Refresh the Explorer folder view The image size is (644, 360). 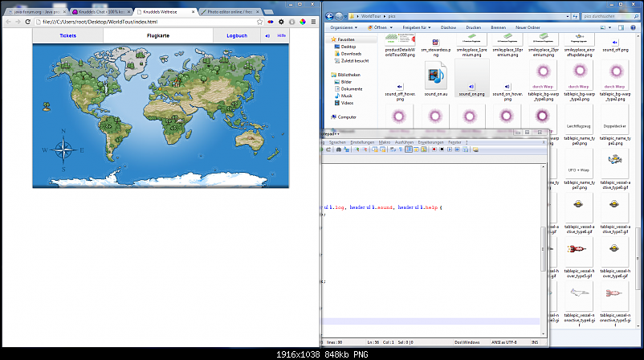coord(575,16)
